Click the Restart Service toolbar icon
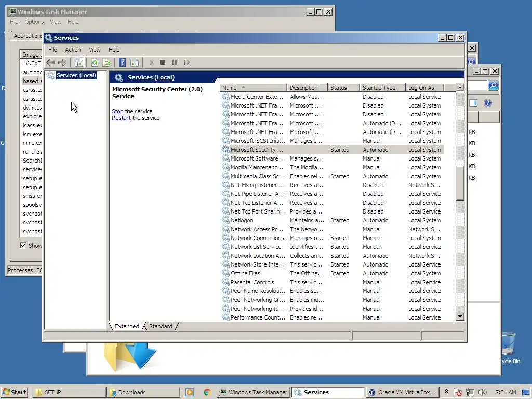The width and height of the screenshot is (532, 399). point(187,62)
